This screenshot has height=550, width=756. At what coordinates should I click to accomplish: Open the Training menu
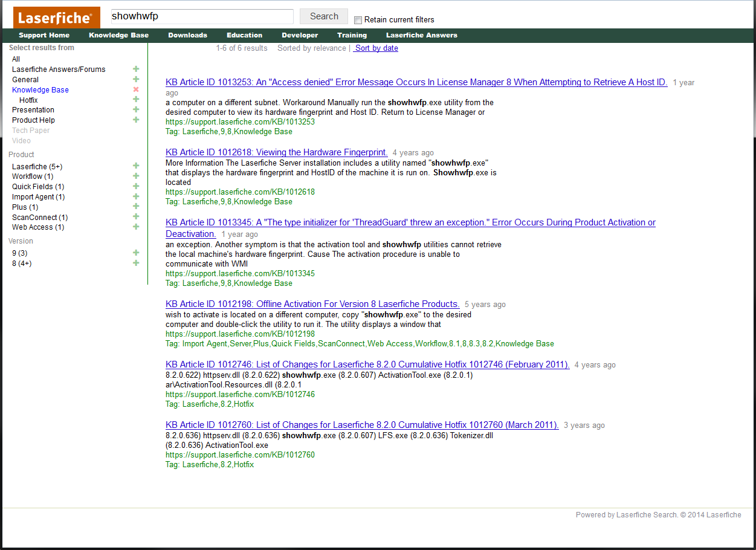352,35
